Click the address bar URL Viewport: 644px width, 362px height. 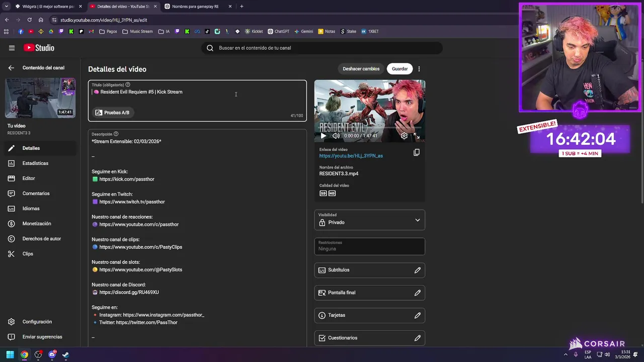(x=104, y=20)
